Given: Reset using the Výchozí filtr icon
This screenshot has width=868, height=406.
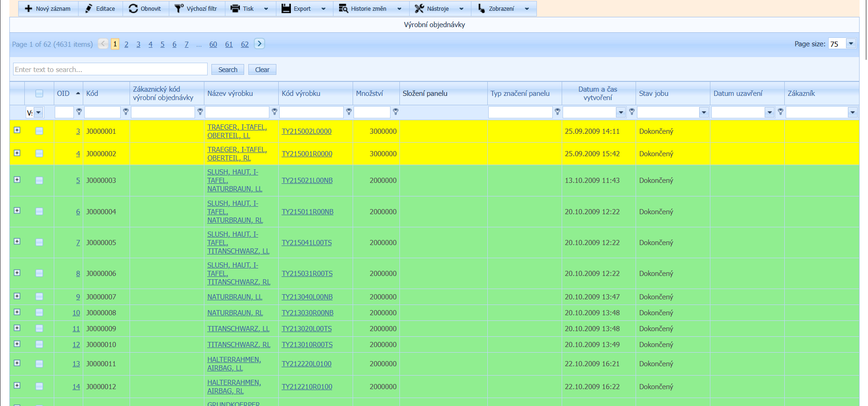Looking at the screenshot, I should [179, 8].
